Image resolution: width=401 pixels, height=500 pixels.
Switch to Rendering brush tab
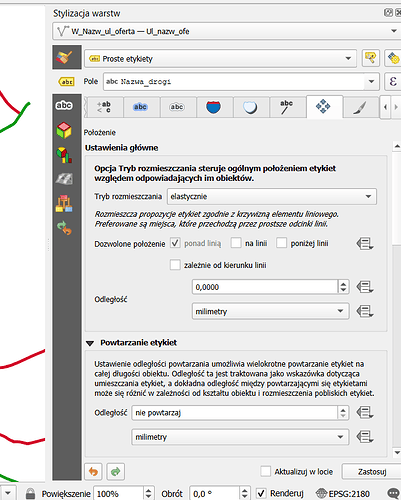pyautogui.click(x=360, y=107)
